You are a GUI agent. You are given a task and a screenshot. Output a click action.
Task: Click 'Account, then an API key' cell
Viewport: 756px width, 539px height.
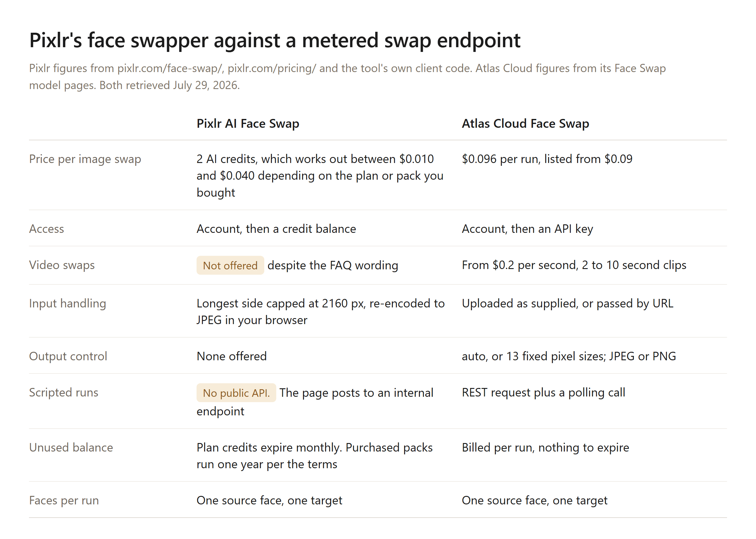click(528, 229)
